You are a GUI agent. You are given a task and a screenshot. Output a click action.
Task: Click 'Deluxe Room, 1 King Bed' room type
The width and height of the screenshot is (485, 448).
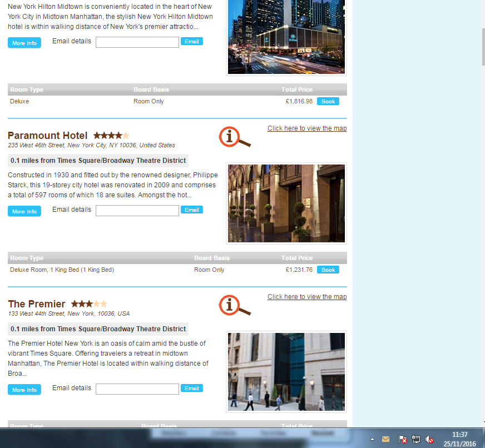tap(62, 270)
